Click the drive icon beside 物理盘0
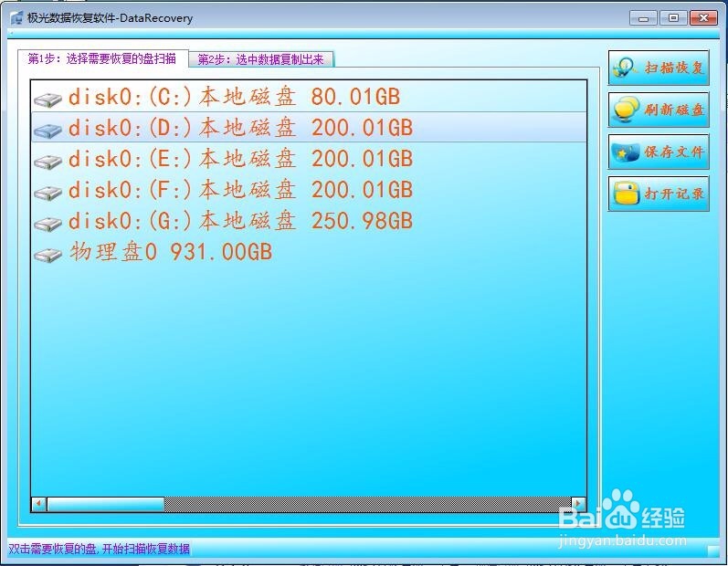 [47, 255]
